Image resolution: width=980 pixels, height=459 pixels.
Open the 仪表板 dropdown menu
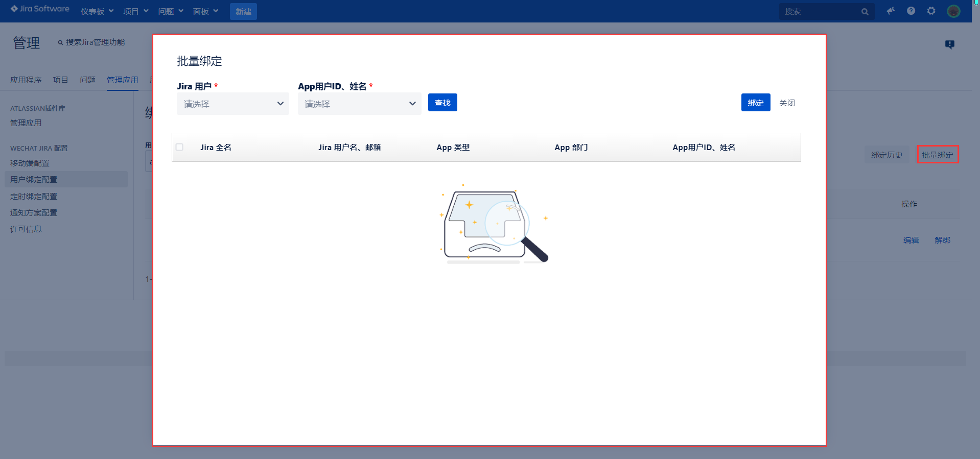pos(97,11)
